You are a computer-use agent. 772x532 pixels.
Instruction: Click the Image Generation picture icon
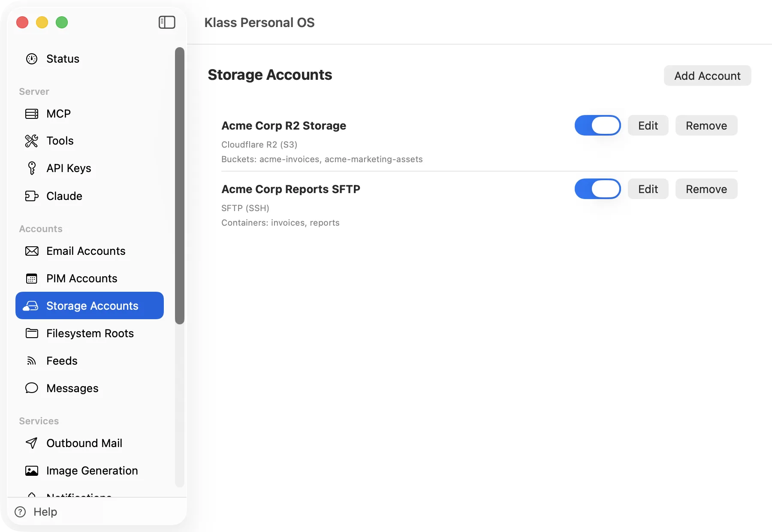(x=32, y=471)
